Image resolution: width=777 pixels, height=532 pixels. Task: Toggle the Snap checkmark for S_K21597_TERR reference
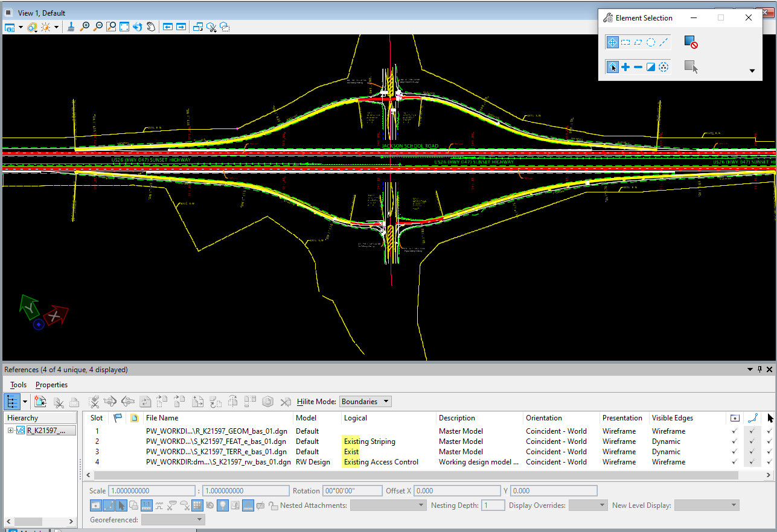(752, 452)
